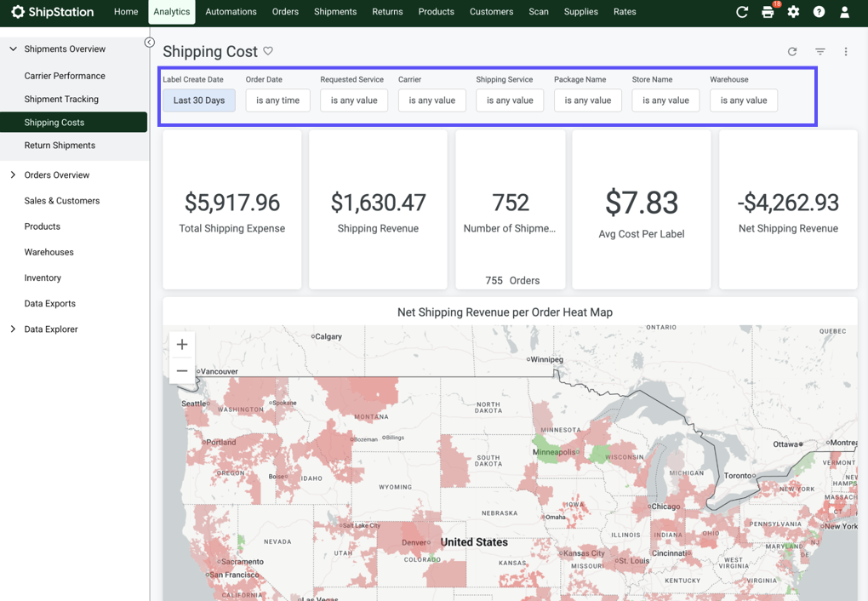Collapse the Shipments Overview section chevron
The height and width of the screenshot is (601, 868).
coord(14,49)
